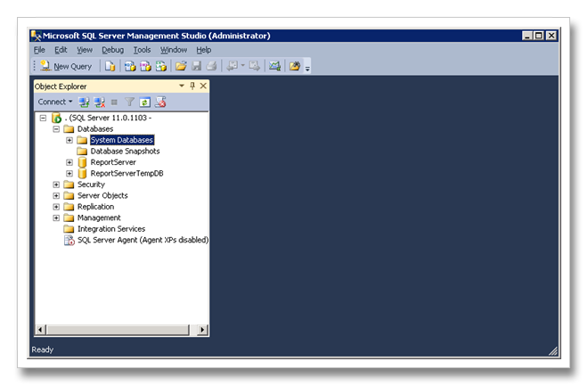This screenshot has height=386, width=588.
Task: Open the toolbar options overflow arrow
Action: coord(307,69)
